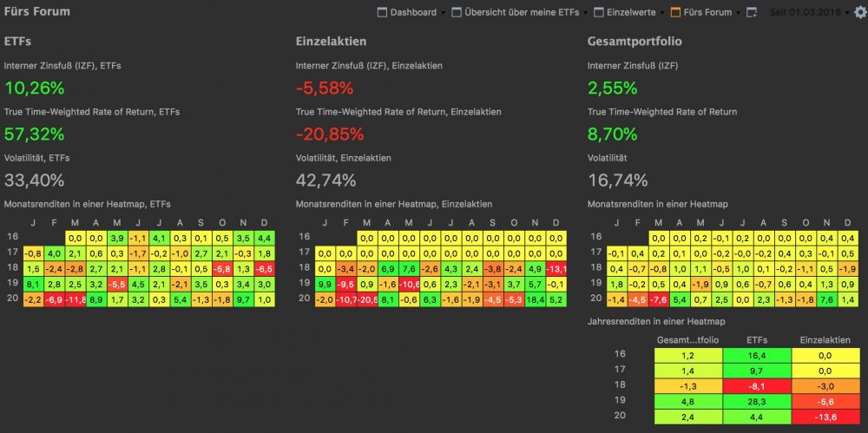This screenshot has height=433, width=868.
Task: Click the Dashboard tab icon
Action: coord(382,12)
